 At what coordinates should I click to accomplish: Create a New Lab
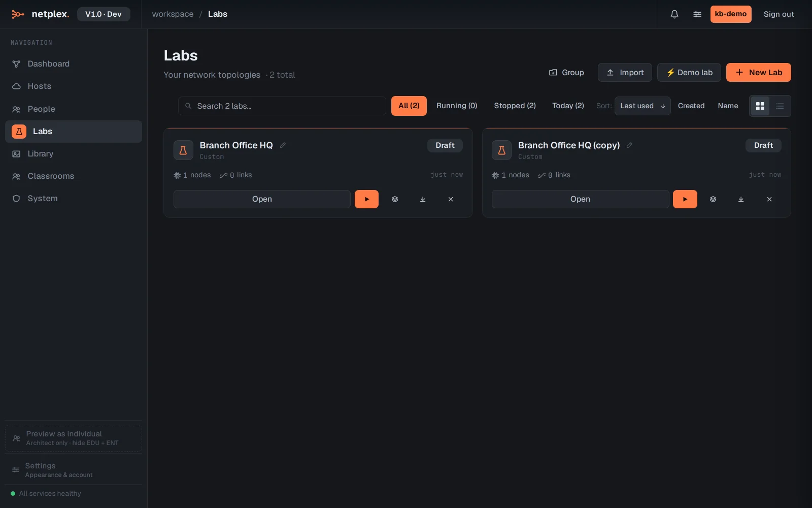tap(759, 73)
